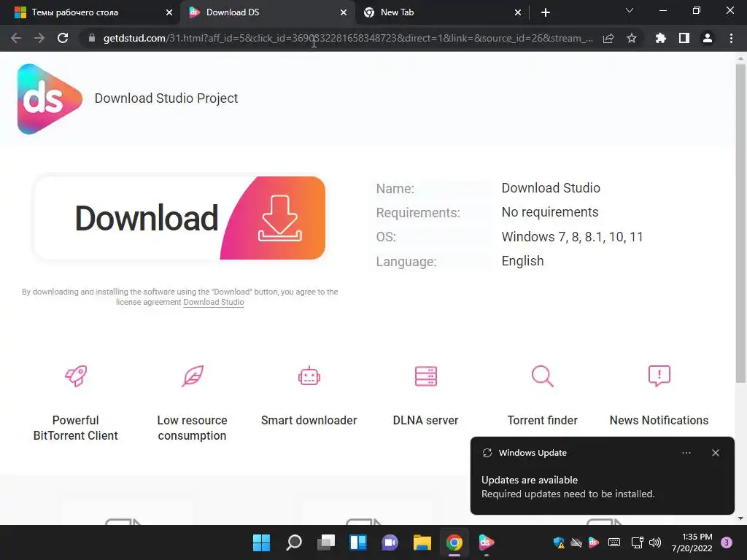Viewport: 747px width, 560px height.
Task: Click the DLNA server rack icon
Action: (426, 376)
